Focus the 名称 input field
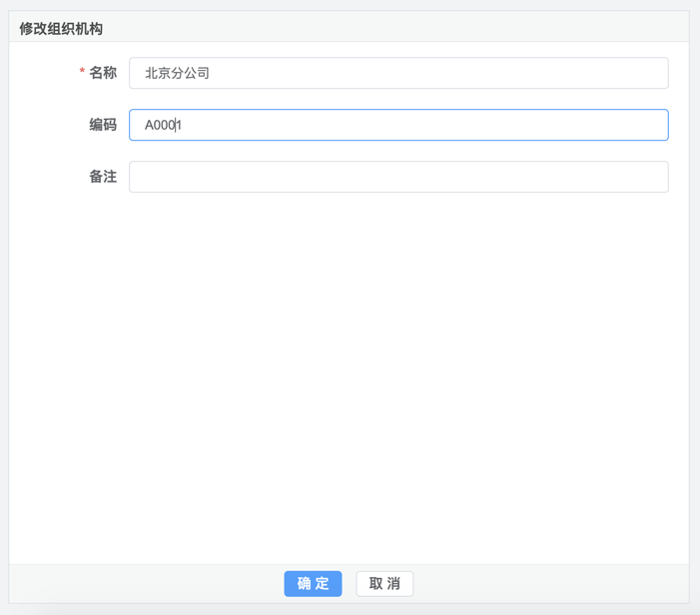 [398, 73]
